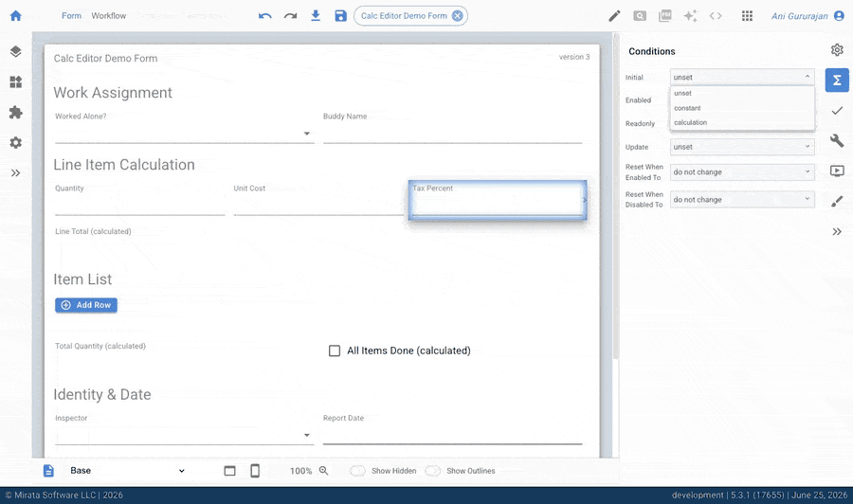The width and height of the screenshot is (853, 504).
Task: Open the wrench tools panel
Action: click(x=837, y=141)
